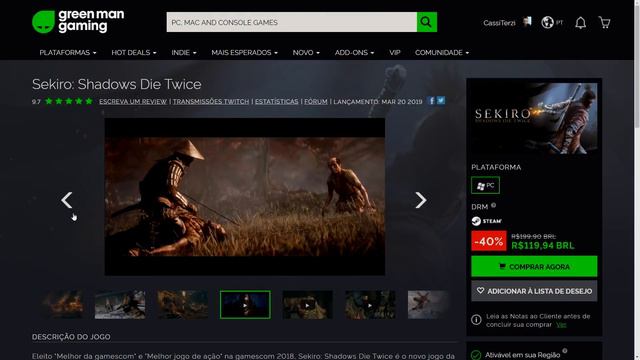The height and width of the screenshot is (360, 640).
Task: Click the Ver link in customer notes
Action: pyautogui.click(x=561, y=324)
